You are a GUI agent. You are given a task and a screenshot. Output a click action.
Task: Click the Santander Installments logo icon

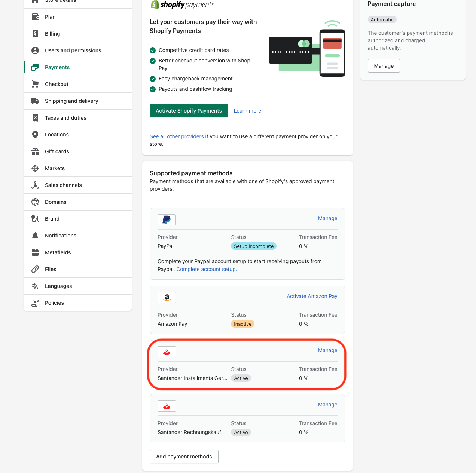pyautogui.click(x=167, y=352)
